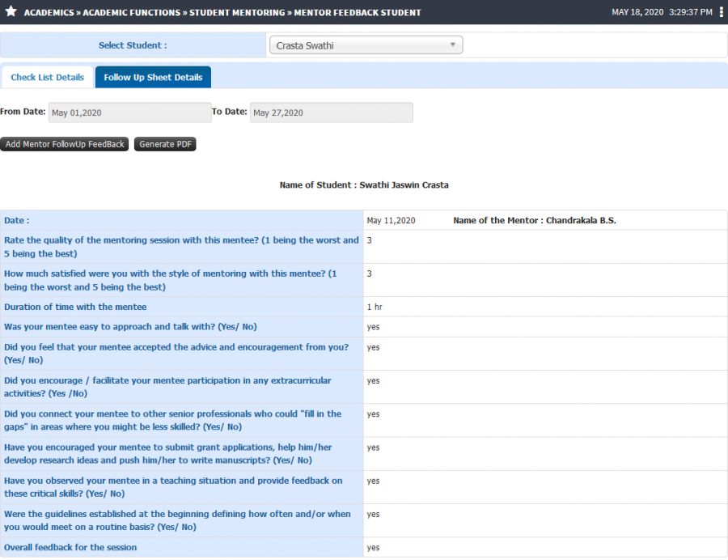Click yes answer for accepted advice and encouragement
728x560 pixels.
pyautogui.click(x=373, y=347)
